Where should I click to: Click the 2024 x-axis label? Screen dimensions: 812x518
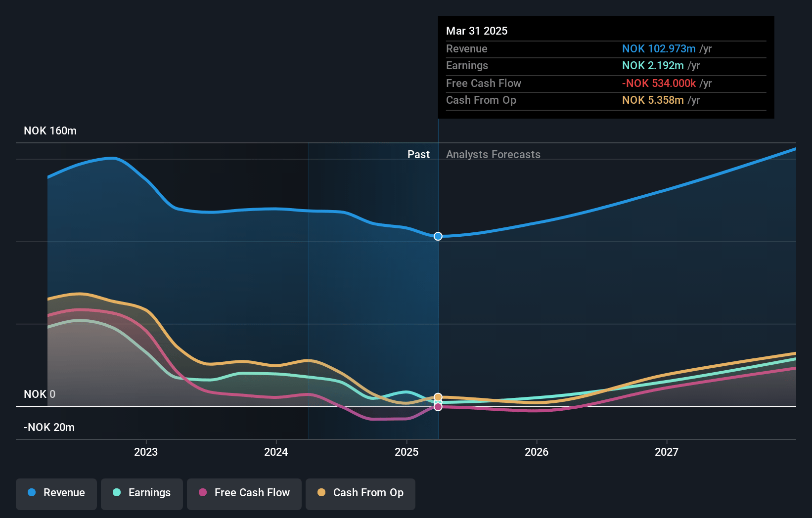coord(276,452)
